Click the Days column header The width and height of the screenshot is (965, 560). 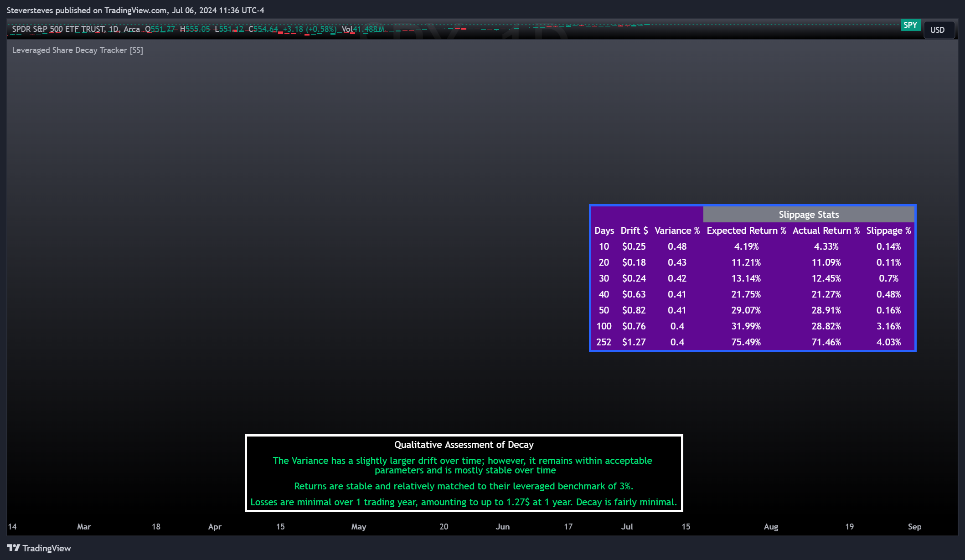604,231
